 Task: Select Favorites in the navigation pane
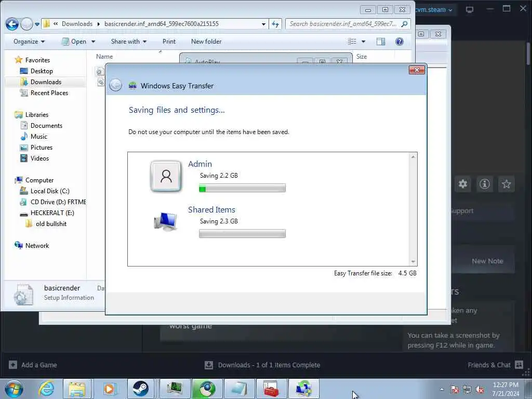[x=37, y=60]
